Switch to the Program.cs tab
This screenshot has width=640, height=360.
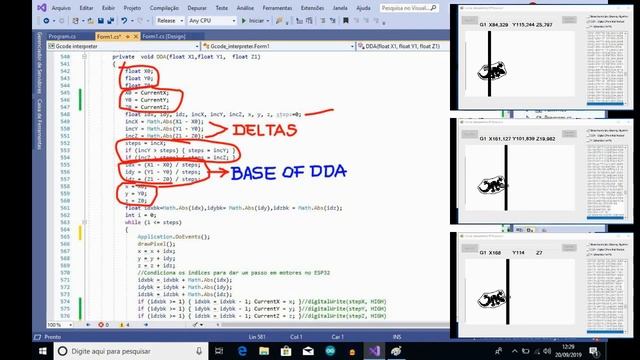[x=62, y=36]
